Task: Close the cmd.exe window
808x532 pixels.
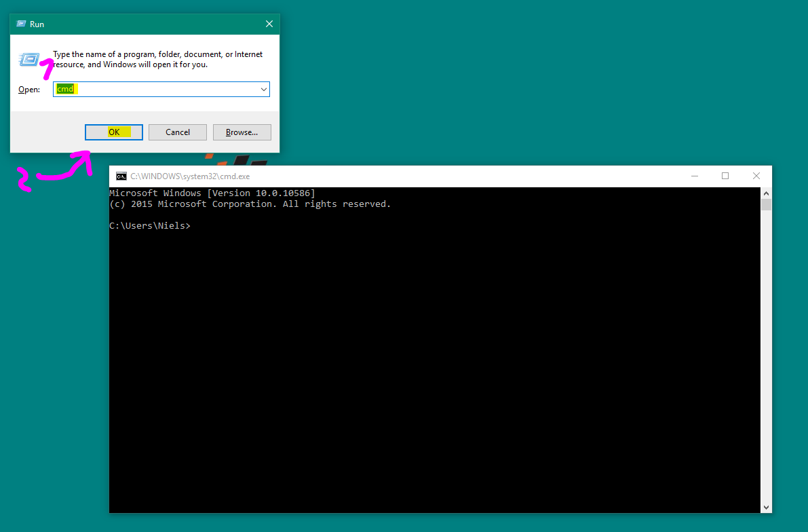Action: pyautogui.click(x=756, y=176)
